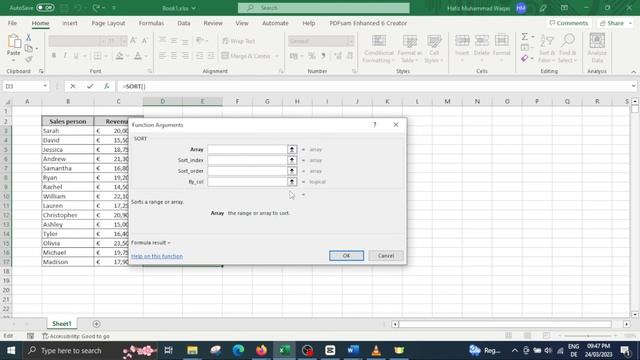This screenshot has height=360, width=640.
Task: Open Help on this function link
Action: 157,256
